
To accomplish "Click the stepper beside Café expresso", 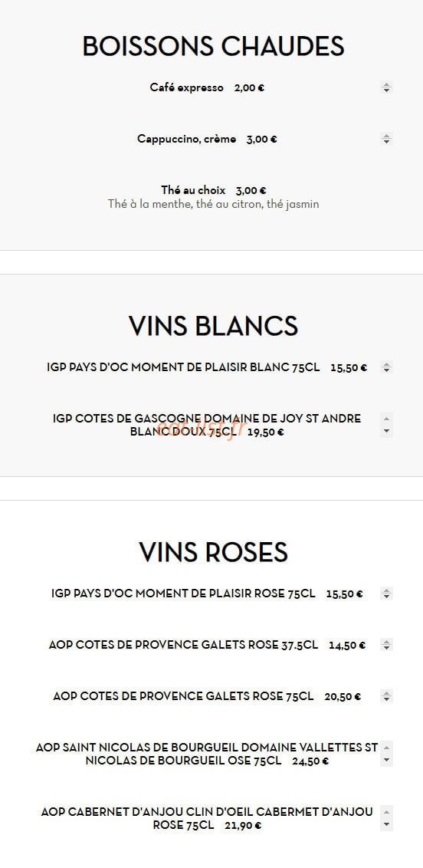I will pyautogui.click(x=386, y=87).
